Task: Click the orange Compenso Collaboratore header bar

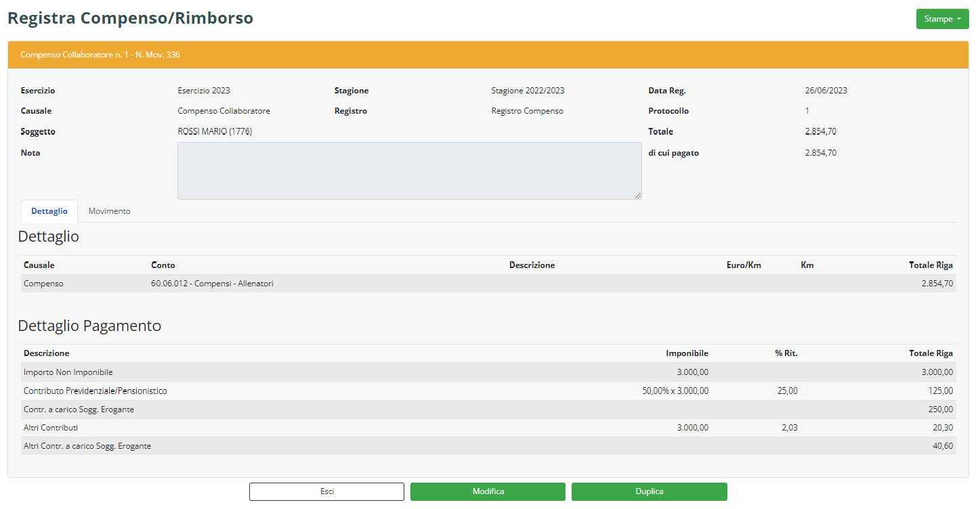Action: [x=488, y=55]
